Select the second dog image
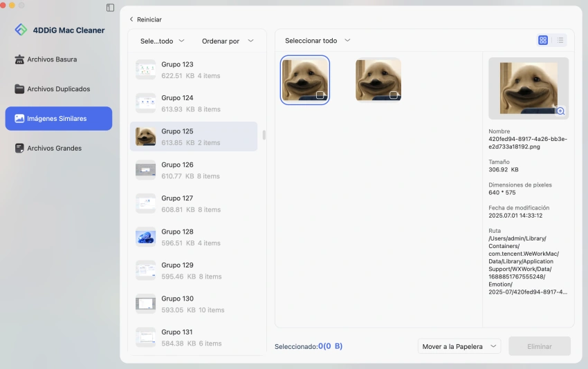 (378, 79)
